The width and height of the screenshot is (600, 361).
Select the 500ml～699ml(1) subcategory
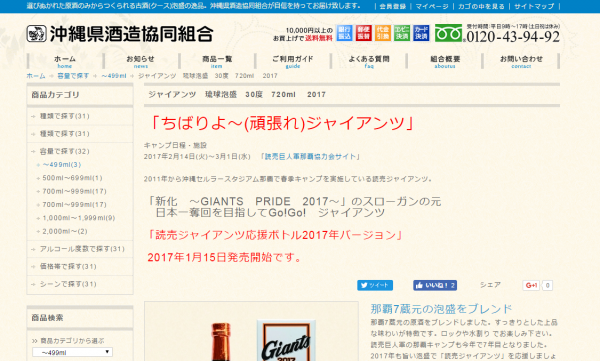point(72,178)
